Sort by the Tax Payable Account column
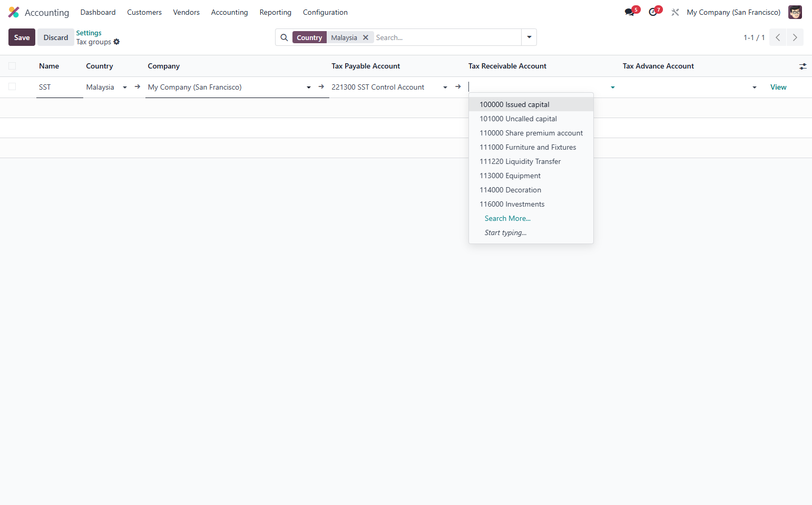The image size is (812, 505). click(366, 66)
